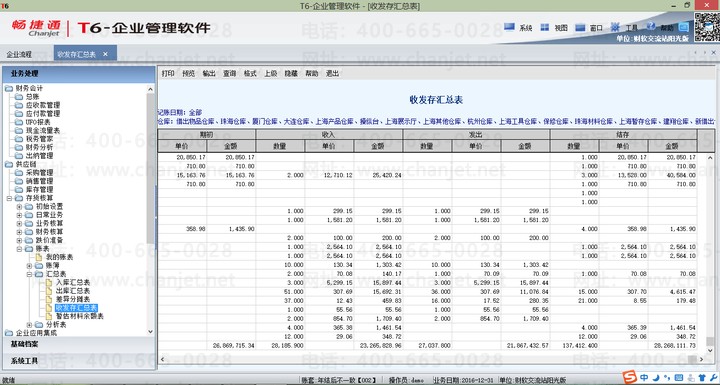Image resolution: width=720 pixels, height=385 pixels.
Task: Click 隐藏 in the report toolbar
Action: 291,74
